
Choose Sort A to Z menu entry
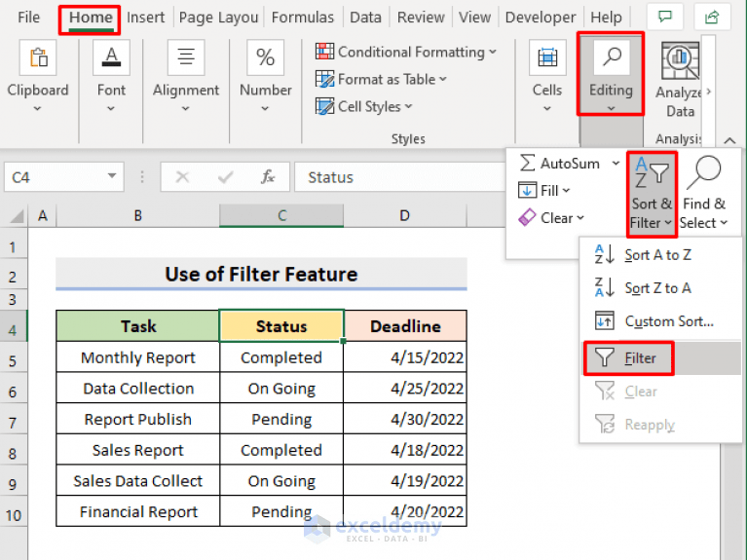[662, 255]
